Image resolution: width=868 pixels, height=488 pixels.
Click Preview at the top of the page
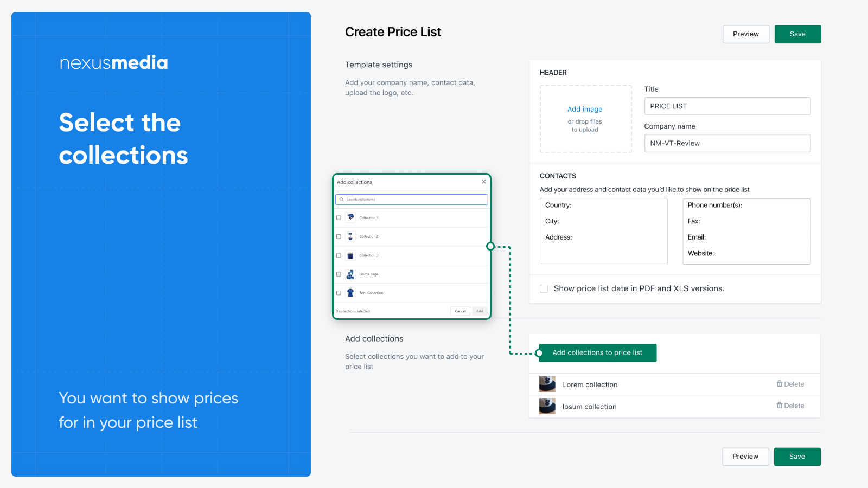pyautogui.click(x=745, y=34)
